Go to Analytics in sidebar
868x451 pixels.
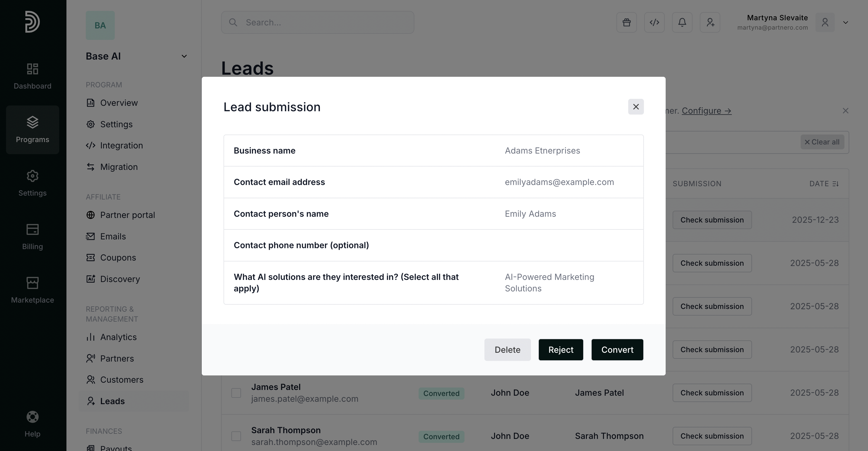point(118,337)
